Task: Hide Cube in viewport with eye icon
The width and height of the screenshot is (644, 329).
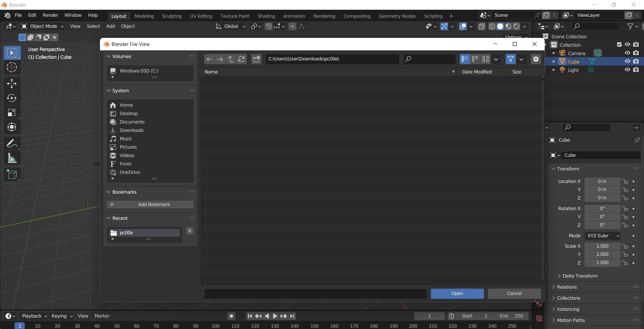Action: point(627,61)
